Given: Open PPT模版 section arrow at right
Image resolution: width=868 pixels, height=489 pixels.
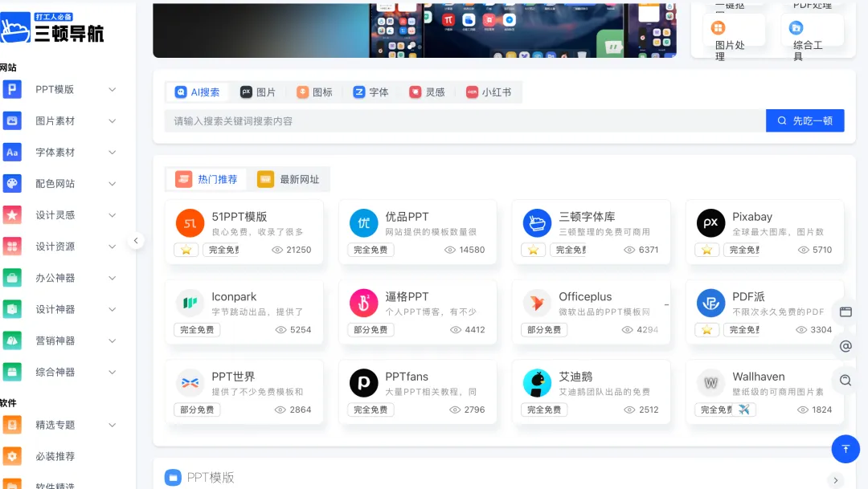Looking at the screenshot, I should click(836, 480).
